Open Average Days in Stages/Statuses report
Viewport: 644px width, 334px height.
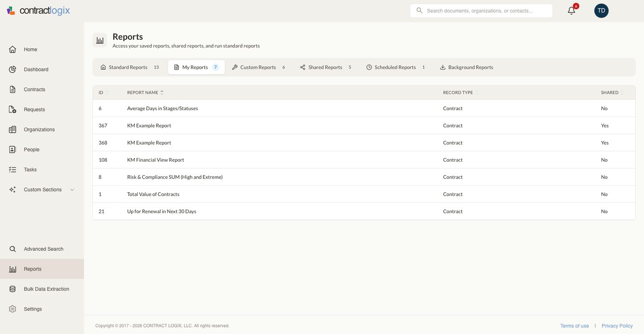click(162, 108)
